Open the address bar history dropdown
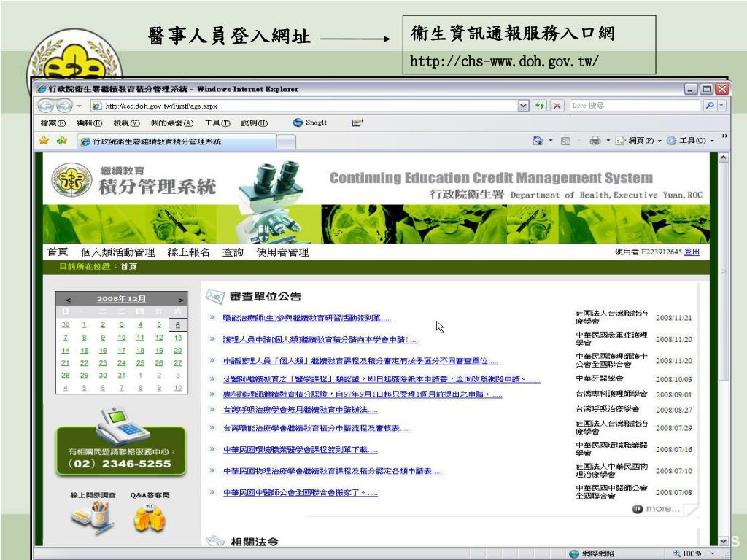 click(523, 106)
